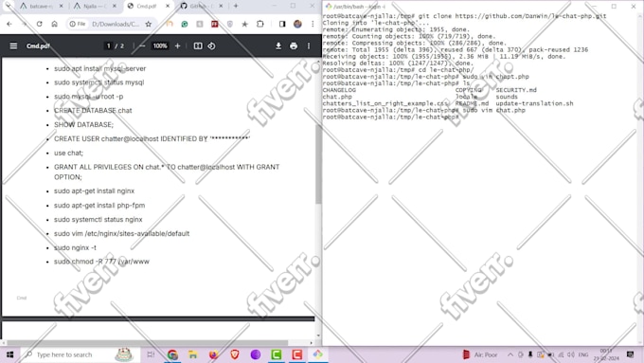Open Chrome from the taskbar
The image size is (644, 363).
(172, 354)
